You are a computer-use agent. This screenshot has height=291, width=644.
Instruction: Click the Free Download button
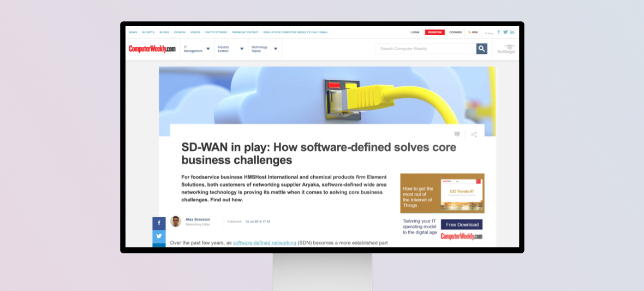point(462,224)
